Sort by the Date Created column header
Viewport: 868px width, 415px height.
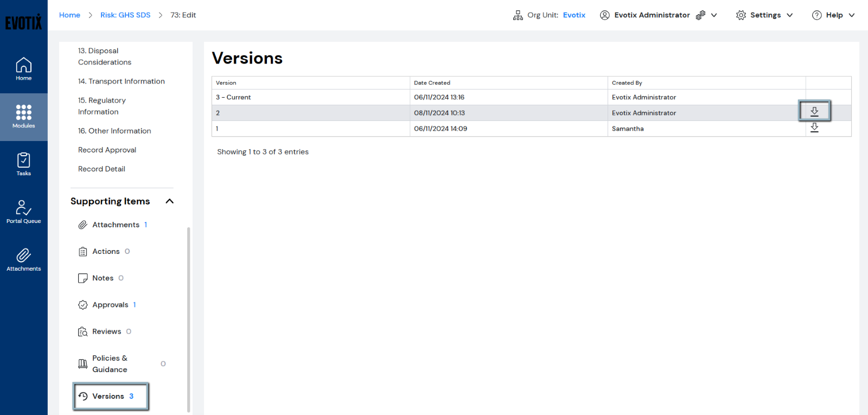(x=508, y=83)
